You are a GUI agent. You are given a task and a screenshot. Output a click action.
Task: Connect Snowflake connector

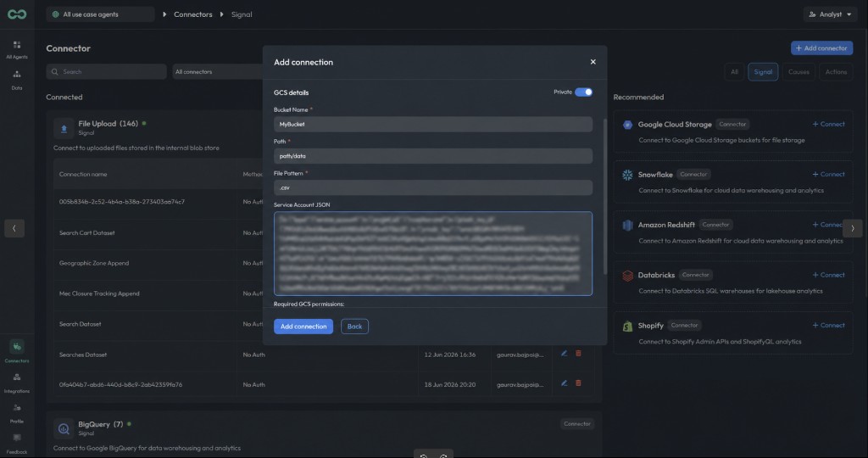click(829, 174)
